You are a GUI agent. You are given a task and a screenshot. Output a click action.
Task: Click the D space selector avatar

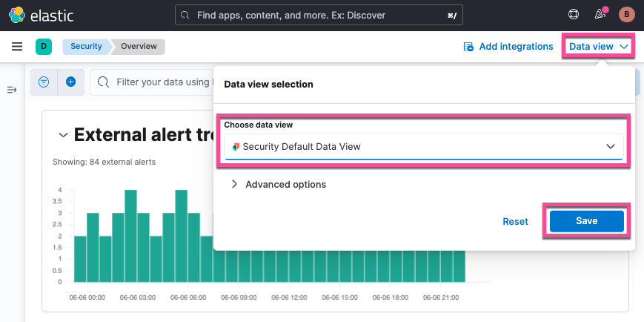43,47
